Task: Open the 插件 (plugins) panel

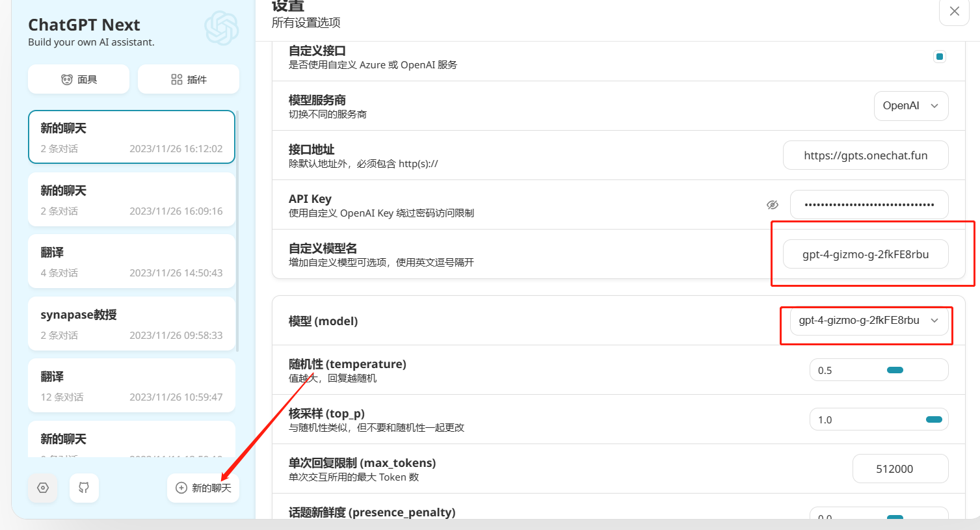Action: tap(188, 79)
